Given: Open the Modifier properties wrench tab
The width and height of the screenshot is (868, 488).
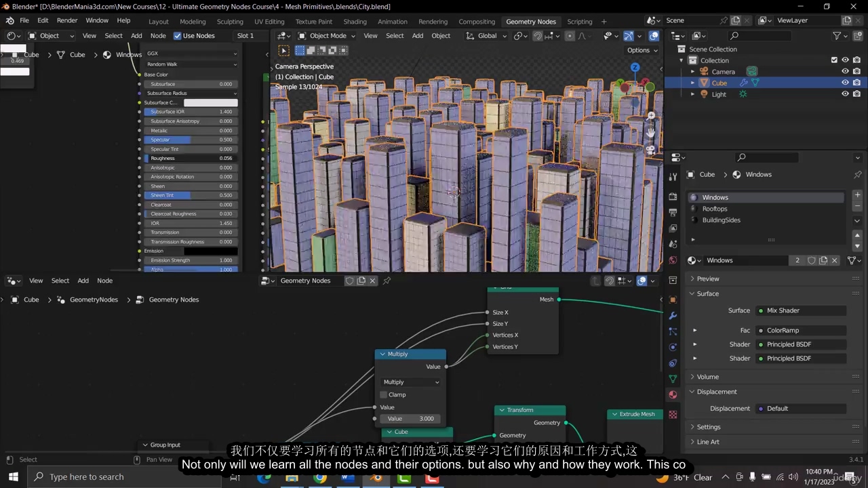Looking at the screenshot, I should [x=673, y=316].
